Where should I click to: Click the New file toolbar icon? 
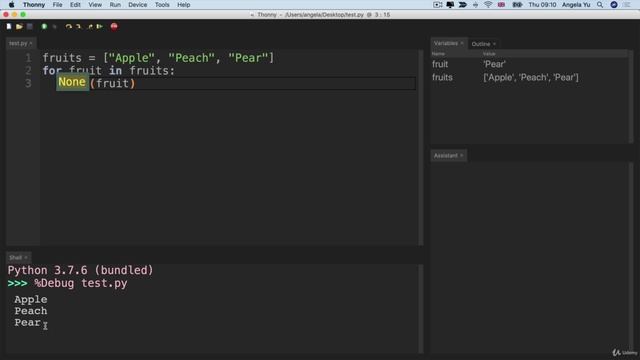[x=9, y=27]
